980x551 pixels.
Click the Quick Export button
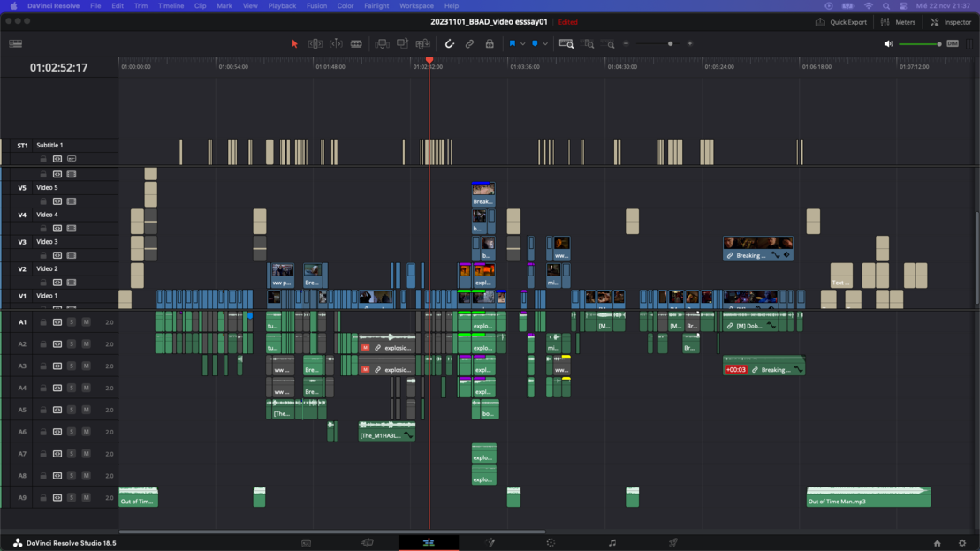pyautogui.click(x=840, y=22)
